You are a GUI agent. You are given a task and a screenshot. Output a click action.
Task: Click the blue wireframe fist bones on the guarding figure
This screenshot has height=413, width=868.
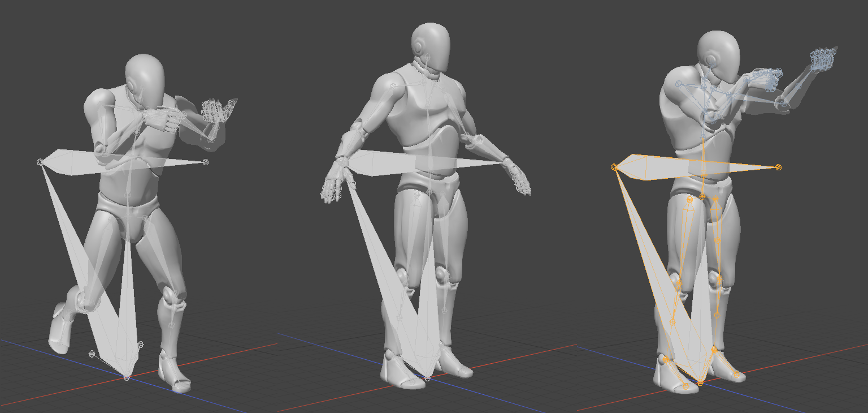coord(823,58)
